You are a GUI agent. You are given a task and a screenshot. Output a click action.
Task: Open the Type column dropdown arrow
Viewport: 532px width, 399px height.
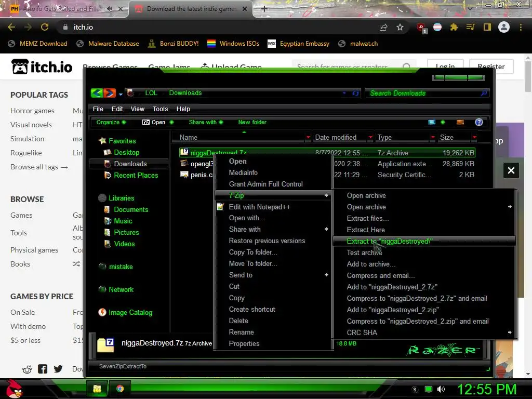(433, 137)
